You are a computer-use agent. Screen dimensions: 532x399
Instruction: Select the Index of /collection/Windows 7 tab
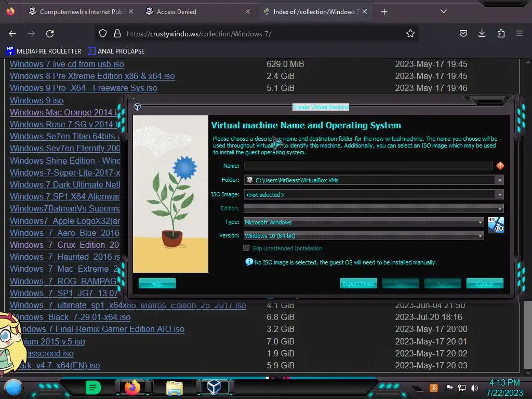[315, 11]
